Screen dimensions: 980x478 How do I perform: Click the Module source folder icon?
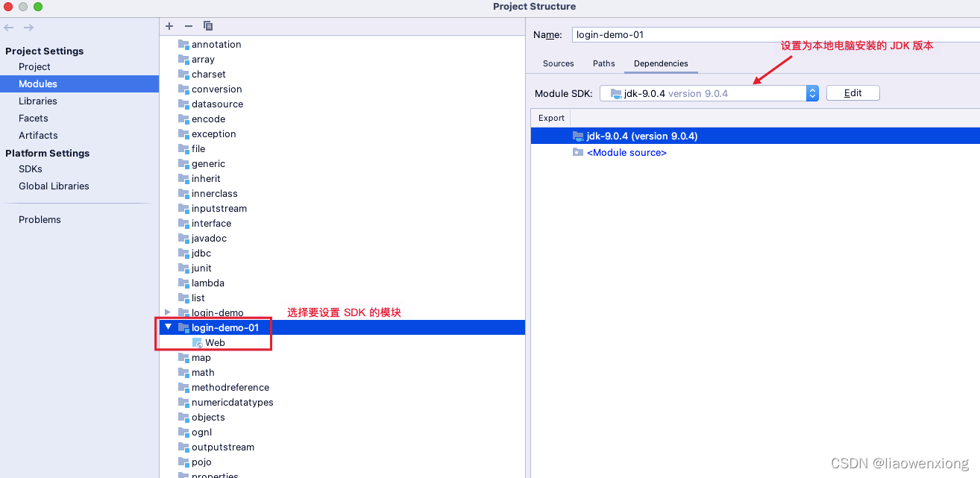tap(578, 152)
